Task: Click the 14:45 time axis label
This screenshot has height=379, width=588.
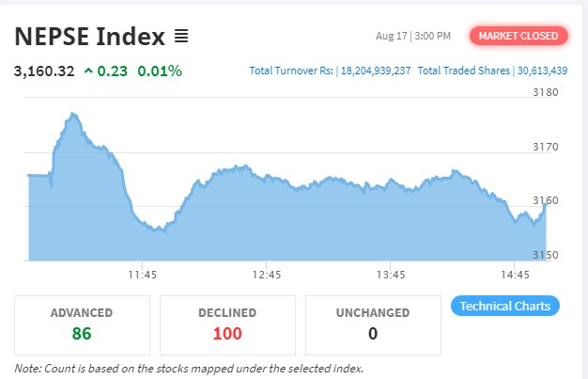Action: pyautogui.click(x=515, y=275)
